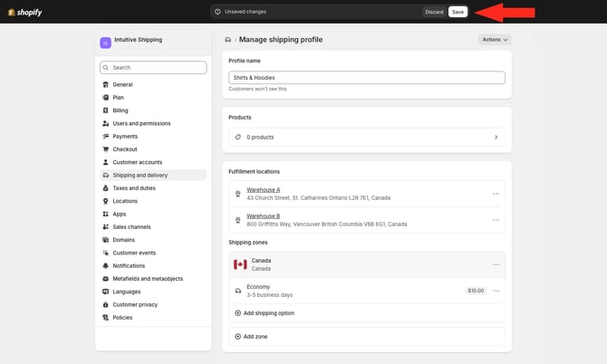
Task: Click the Customer accounts person icon
Action: point(105,162)
